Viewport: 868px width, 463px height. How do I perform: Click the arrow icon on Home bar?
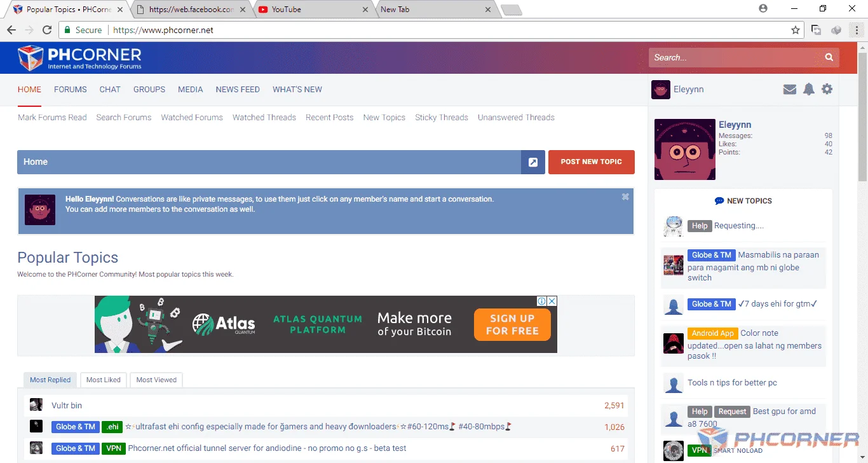click(x=533, y=162)
